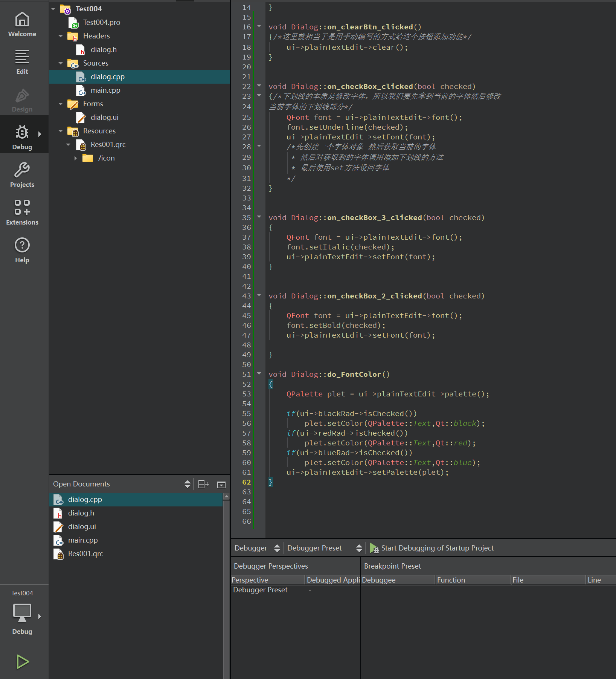Open the Help mode
The height and width of the screenshot is (679, 616).
[x=22, y=251]
